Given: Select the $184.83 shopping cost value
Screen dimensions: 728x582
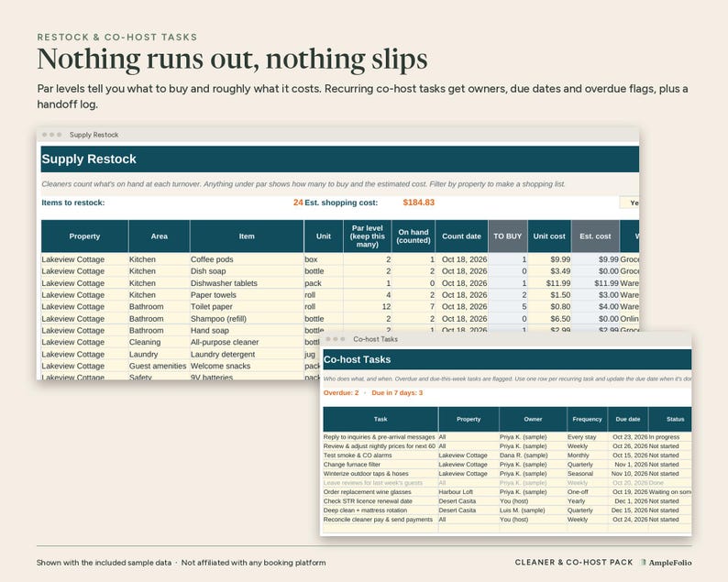Looking at the screenshot, I should [x=419, y=203].
